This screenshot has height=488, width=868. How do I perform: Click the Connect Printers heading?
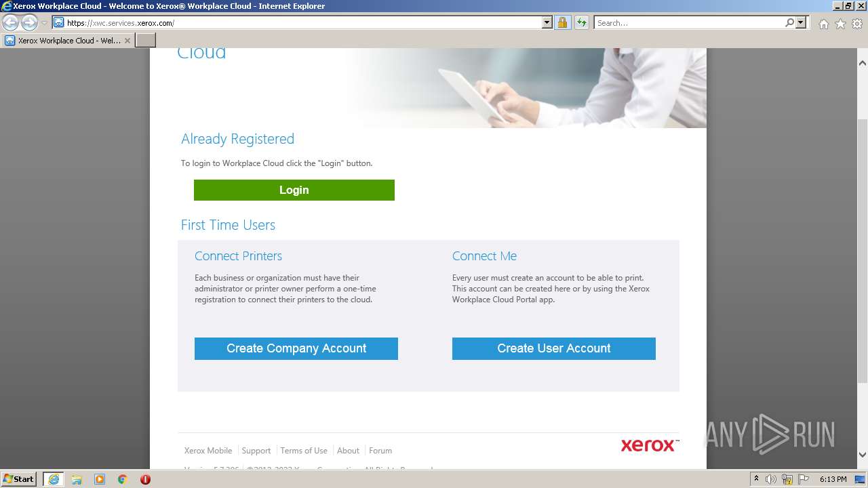pyautogui.click(x=238, y=256)
